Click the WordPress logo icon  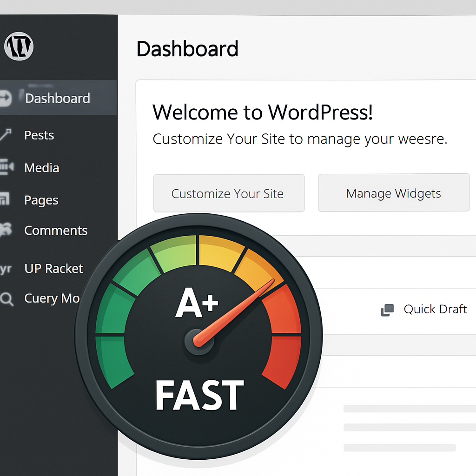point(19,46)
